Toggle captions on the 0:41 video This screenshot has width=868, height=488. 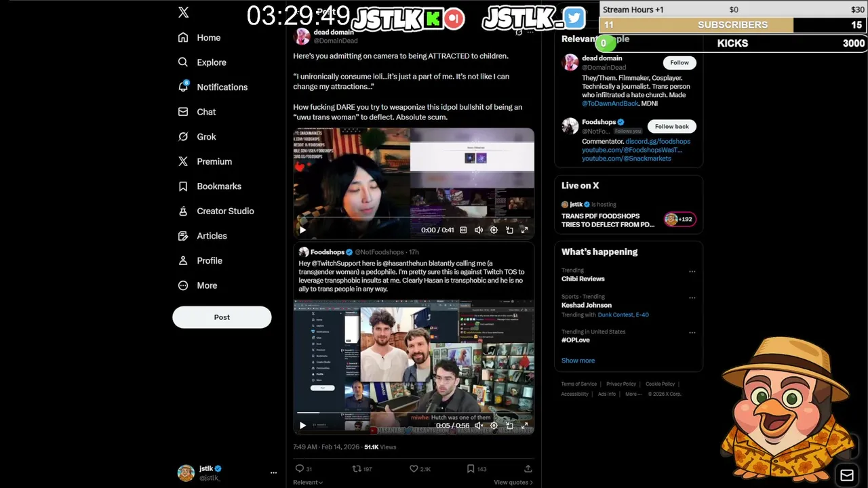[463, 230]
